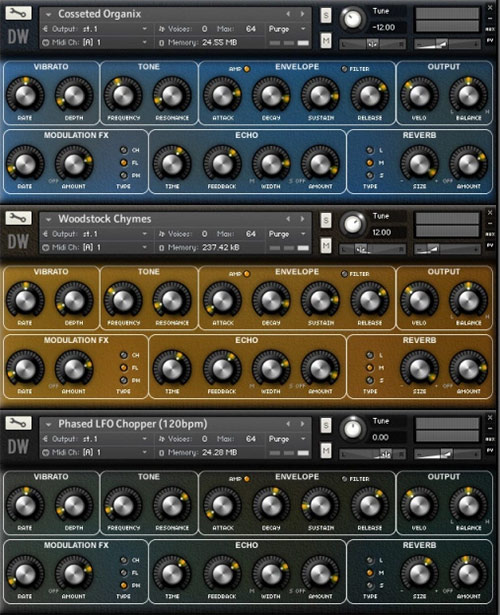Viewport: 500px width, 615px height.
Task: Click the Tune knob of Cosseted Organix
Action: [x=352, y=19]
